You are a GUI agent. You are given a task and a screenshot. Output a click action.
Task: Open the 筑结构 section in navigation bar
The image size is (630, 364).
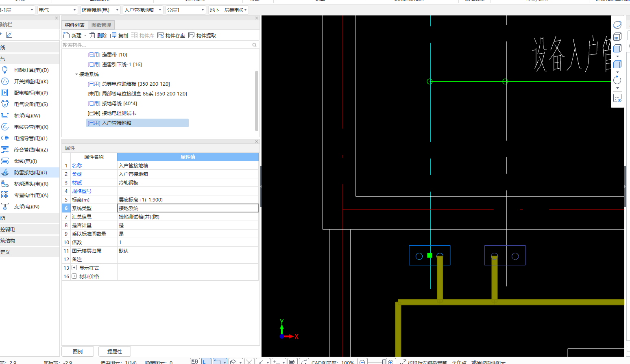30,240
